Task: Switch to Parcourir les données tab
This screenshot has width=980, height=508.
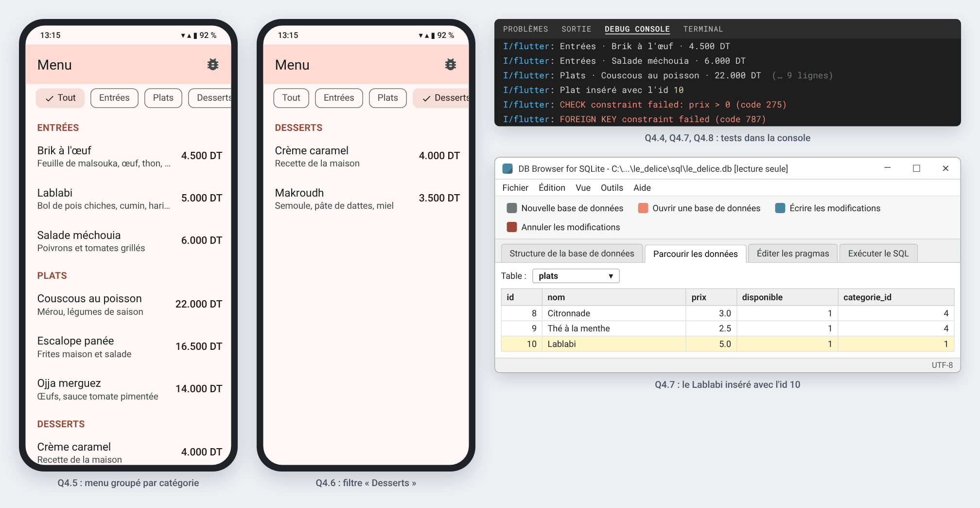Action: click(x=696, y=254)
